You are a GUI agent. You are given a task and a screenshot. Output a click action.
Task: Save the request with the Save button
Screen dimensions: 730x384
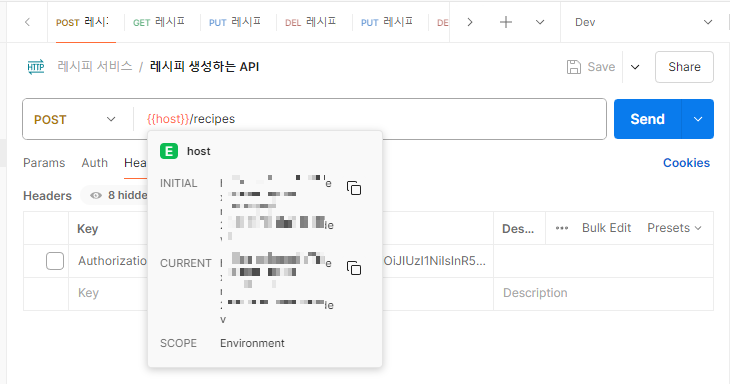click(x=591, y=67)
